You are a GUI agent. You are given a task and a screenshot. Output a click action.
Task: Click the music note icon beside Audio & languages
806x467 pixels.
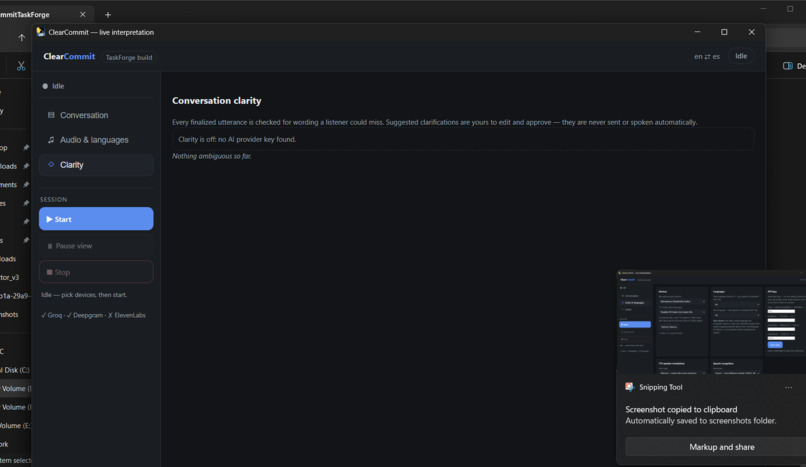[x=51, y=140]
